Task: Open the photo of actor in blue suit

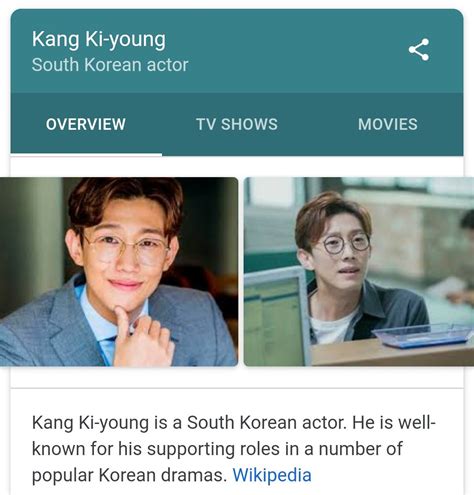Action: click(x=119, y=272)
